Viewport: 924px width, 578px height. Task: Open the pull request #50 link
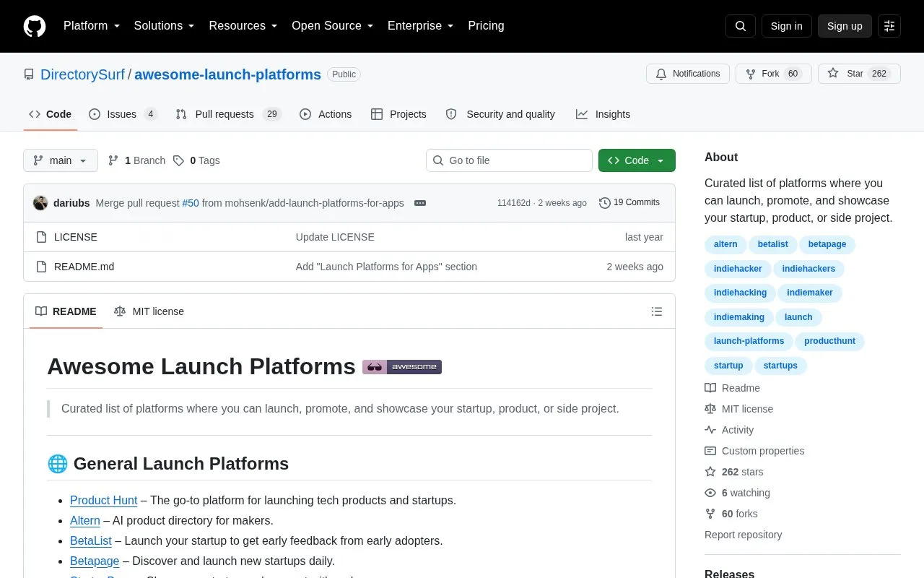(x=191, y=203)
